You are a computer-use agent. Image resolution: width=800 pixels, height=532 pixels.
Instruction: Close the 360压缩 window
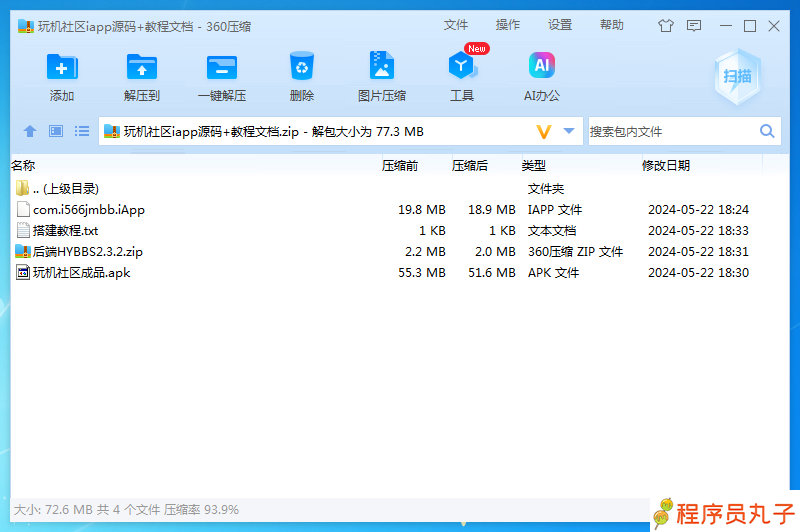click(773, 26)
